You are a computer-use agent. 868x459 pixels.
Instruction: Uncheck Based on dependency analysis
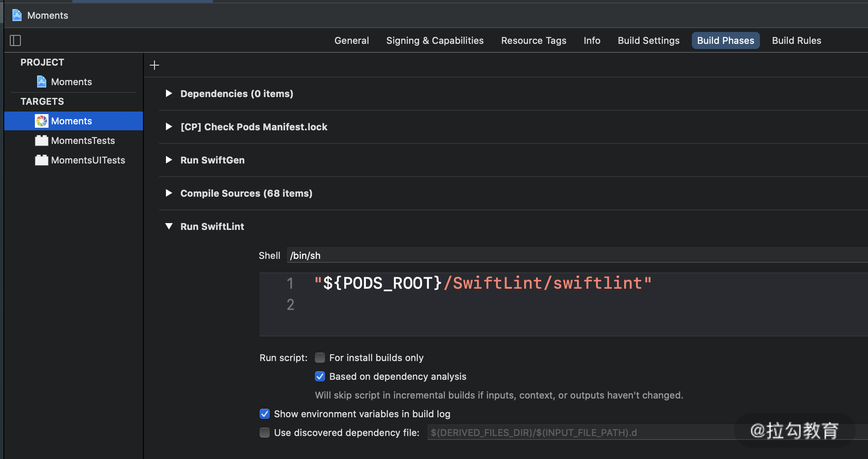tap(320, 376)
